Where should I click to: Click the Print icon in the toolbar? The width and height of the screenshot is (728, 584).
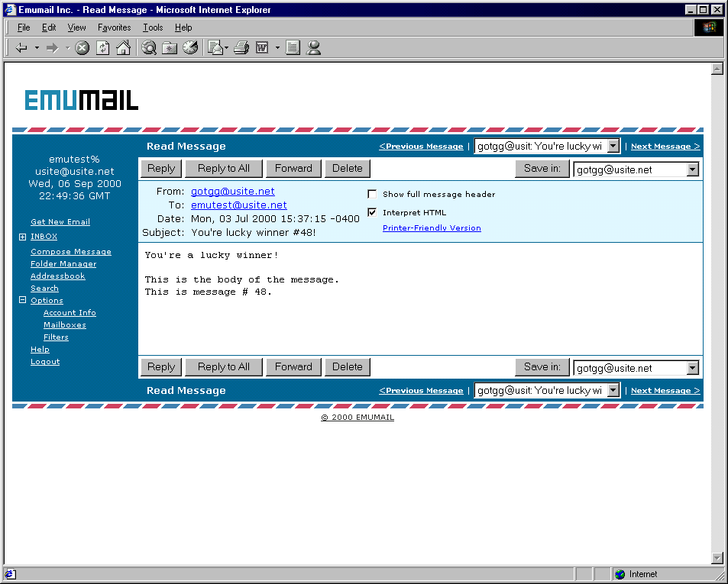(241, 48)
